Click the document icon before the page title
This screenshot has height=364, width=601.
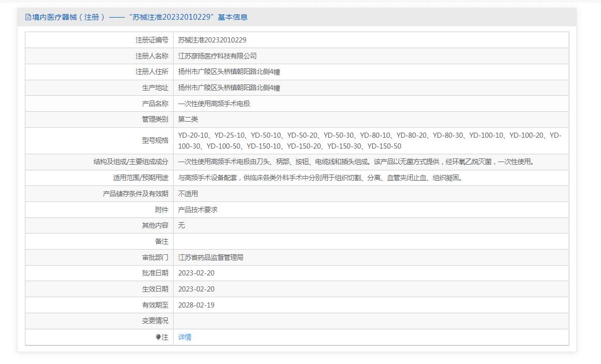[x=28, y=17]
